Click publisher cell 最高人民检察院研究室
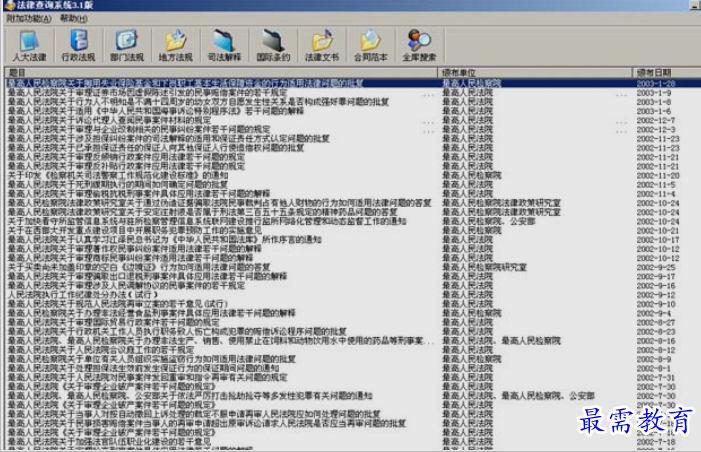This screenshot has width=701, height=452. [x=484, y=267]
